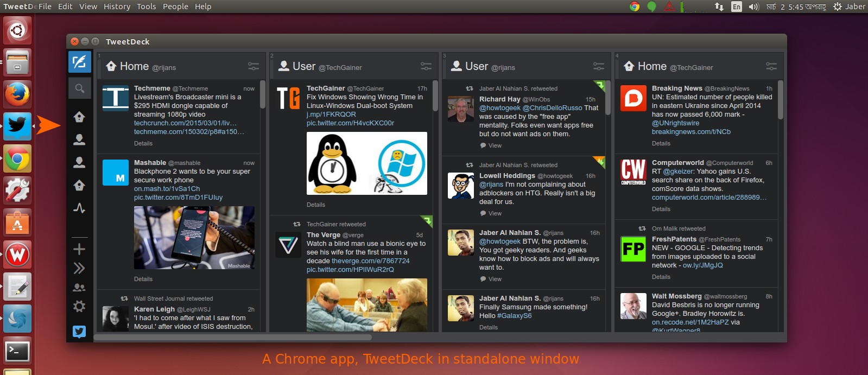This screenshot has height=375, width=868.
Task: Open the Chrome indicator icon in top panel
Action: click(x=635, y=7)
